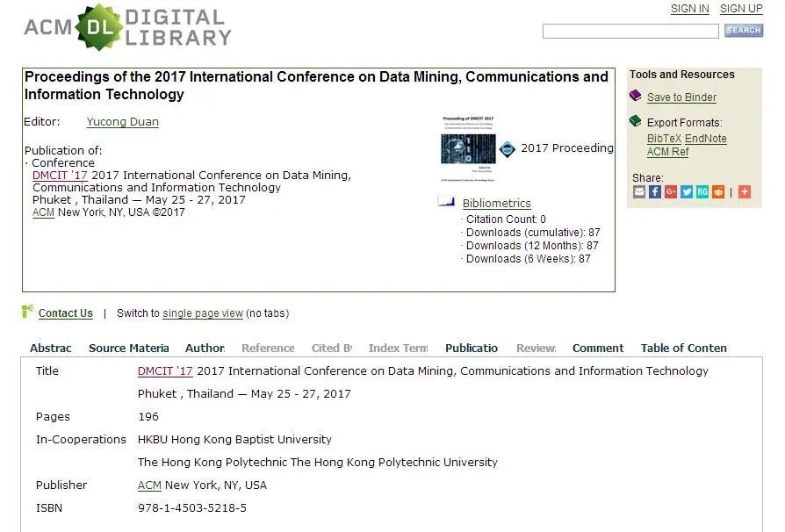
Task: Open the Cited By tab
Action: tap(332, 348)
